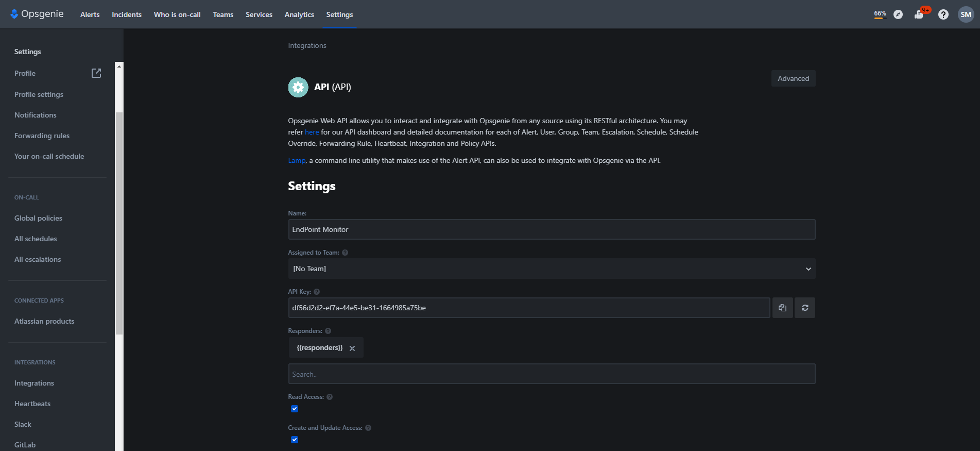This screenshot has width=980, height=451.
Task: Open Heartbeats in sidebar
Action: point(32,404)
